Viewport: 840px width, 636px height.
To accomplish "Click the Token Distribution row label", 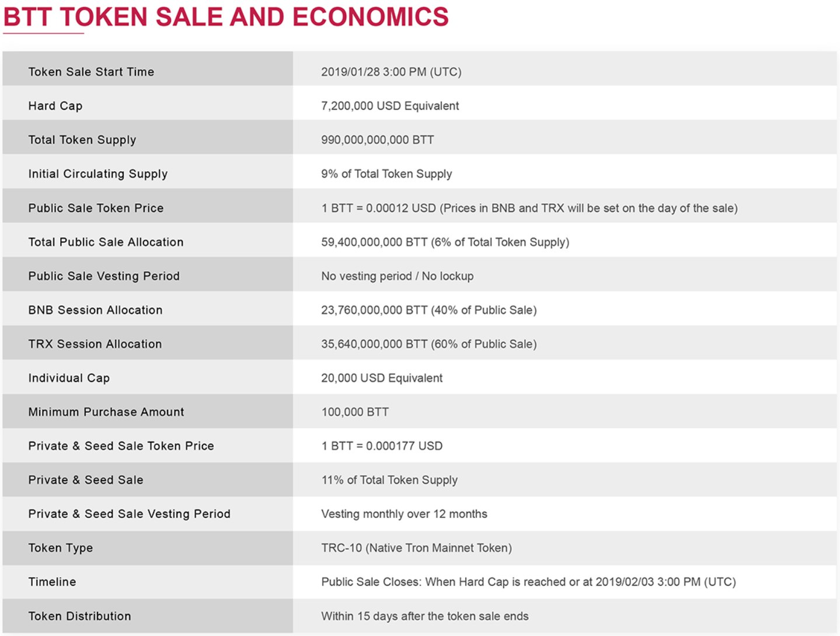I will [x=79, y=616].
